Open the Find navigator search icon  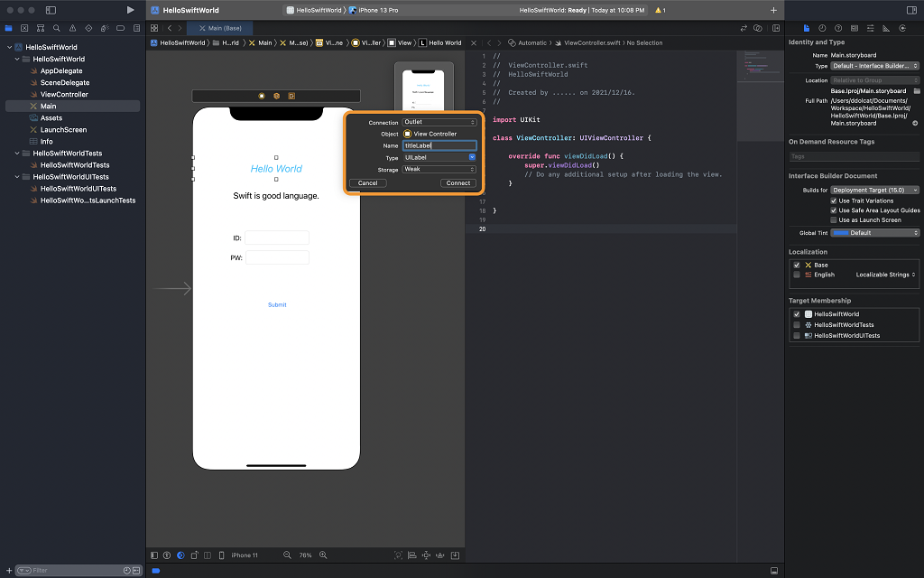[56, 29]
